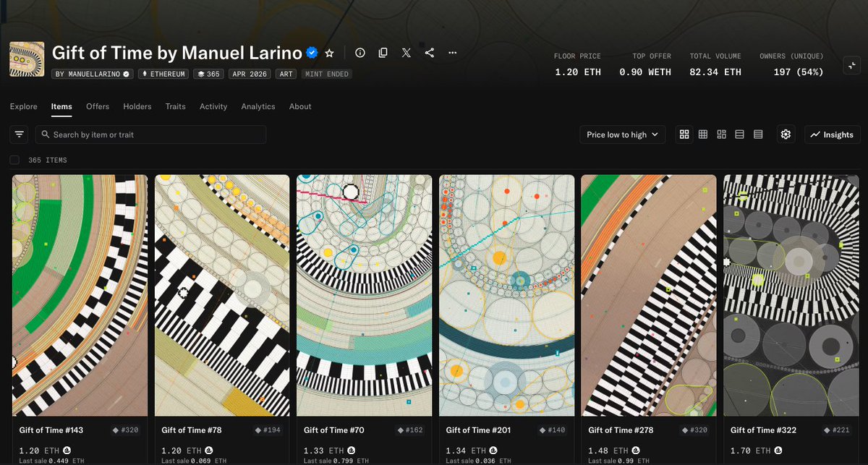Image resolution: width=868 pixels, height=465 pixels.
Task: Open Gift of Time #278 artwork thumbnail
Action: click(649, 295)
